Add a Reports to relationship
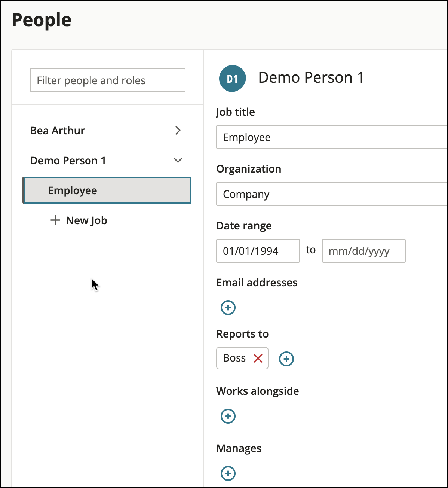Viewport: 448px width, 488px height. click(286, 359)
